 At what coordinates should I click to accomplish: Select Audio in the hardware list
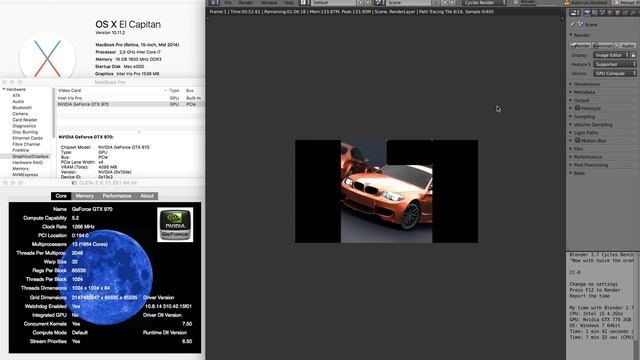[18, 102]
